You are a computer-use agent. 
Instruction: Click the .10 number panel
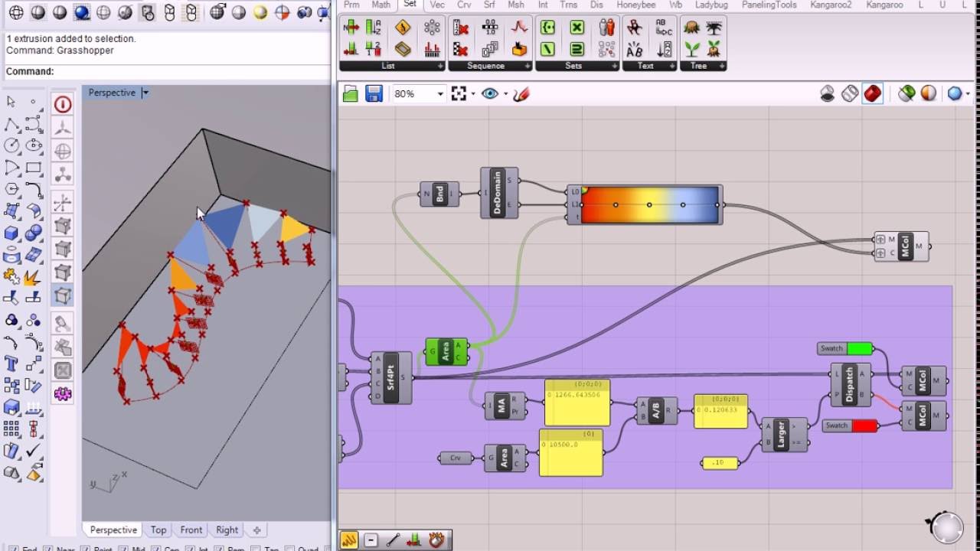coord(720,462)
